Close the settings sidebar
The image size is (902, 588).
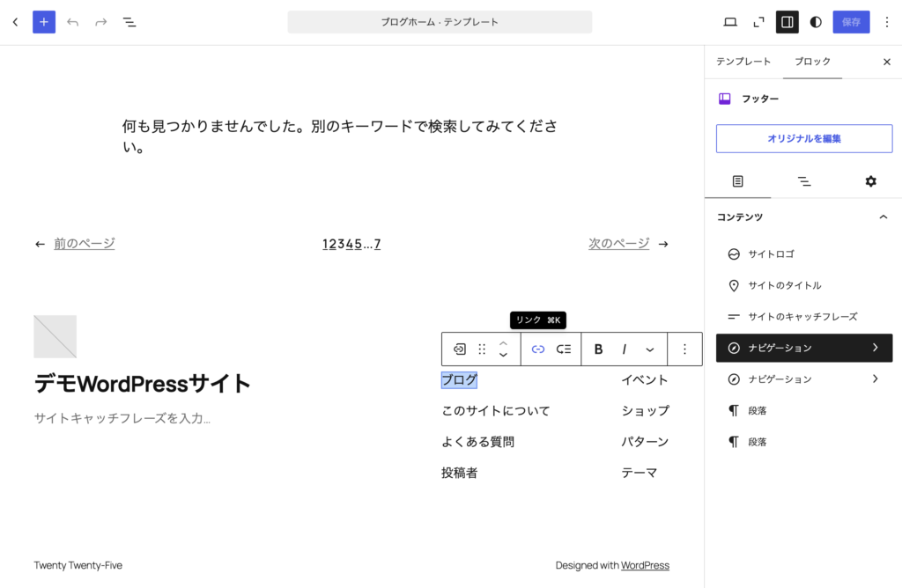(x=886, y=62)
